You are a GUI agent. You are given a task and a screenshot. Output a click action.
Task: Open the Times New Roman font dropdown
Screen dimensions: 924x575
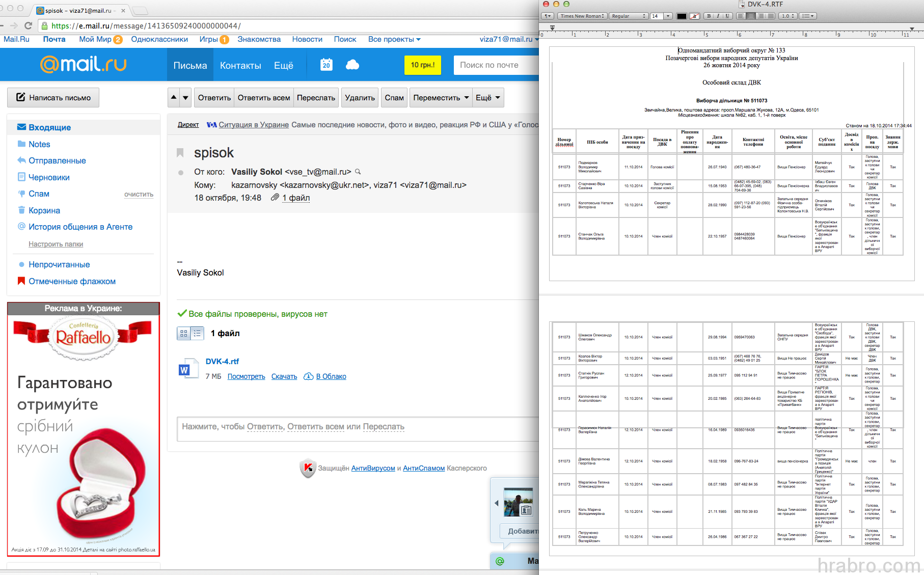pyautogui.click(x=582, y=16)
